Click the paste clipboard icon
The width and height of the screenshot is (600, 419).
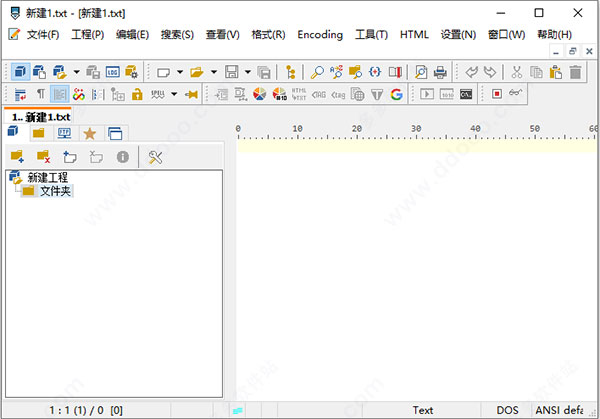point(556,72)
